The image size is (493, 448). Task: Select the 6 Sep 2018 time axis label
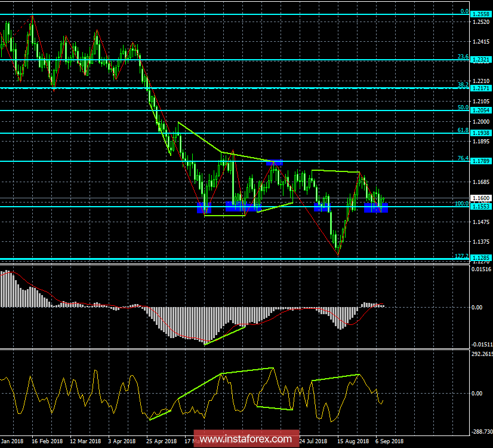pos(390,441)
